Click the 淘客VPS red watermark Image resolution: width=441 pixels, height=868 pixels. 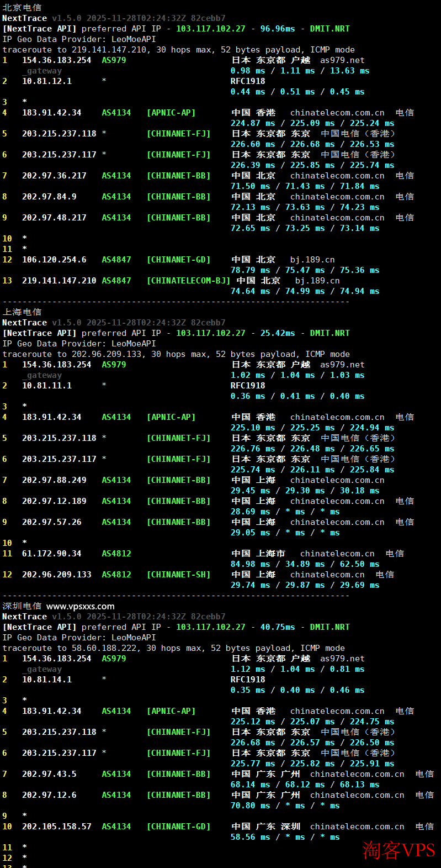(399, 850)
